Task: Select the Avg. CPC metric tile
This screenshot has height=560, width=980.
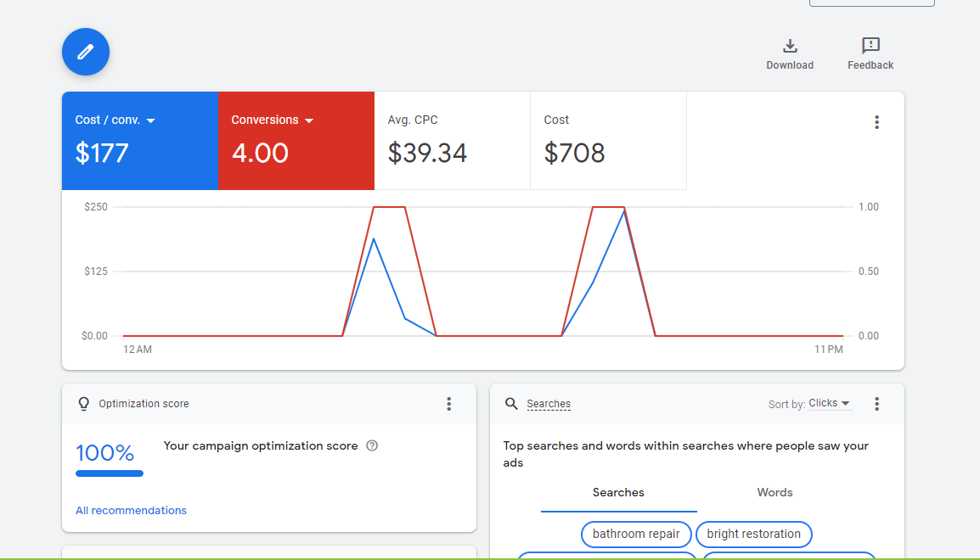Action: 452,141
